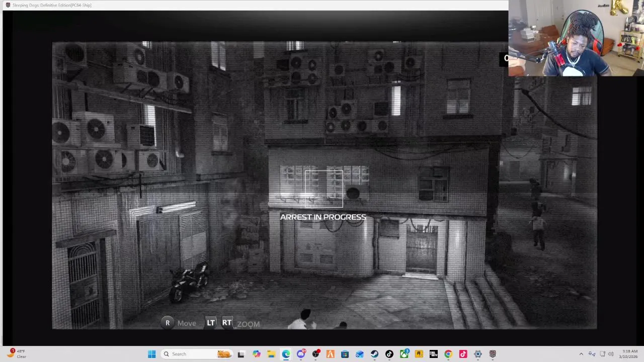Screen dimensions: 644x362
Task: Open the network tray icon
Action: coord(603,354)
